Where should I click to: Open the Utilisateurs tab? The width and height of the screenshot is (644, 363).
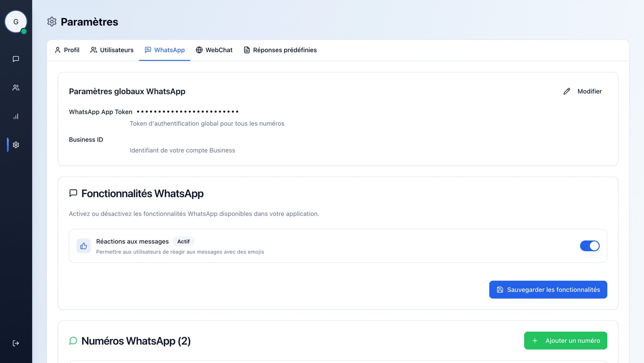[x=112, y=50]
